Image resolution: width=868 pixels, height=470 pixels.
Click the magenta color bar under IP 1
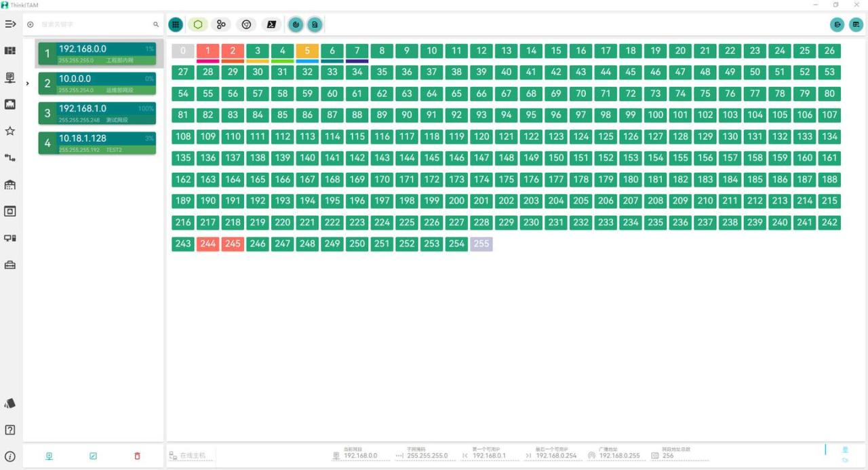[208, 61]
